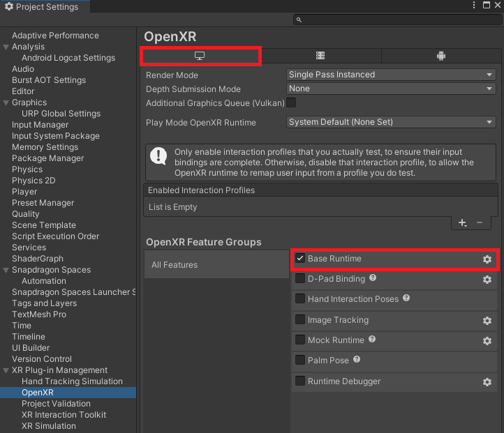Add an interaction profile with plus
The height and width of the screenshot is (433, 504).
tap(462, 222)
